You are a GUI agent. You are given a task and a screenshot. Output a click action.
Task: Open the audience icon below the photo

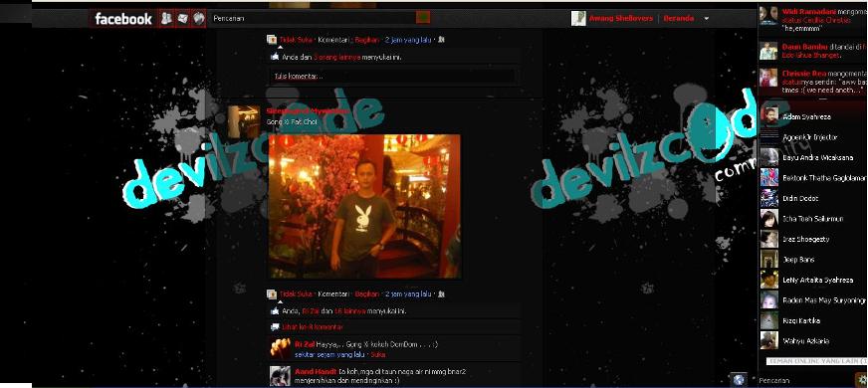441,293
